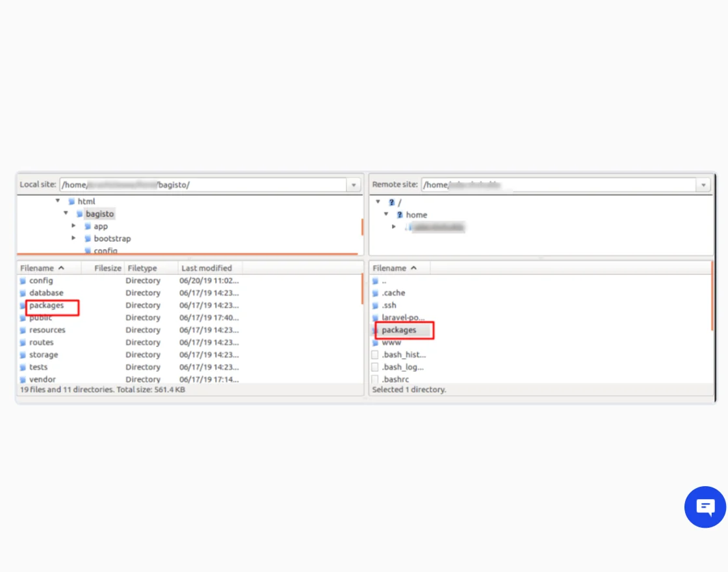Select the public directory in local list

(40, 318)
